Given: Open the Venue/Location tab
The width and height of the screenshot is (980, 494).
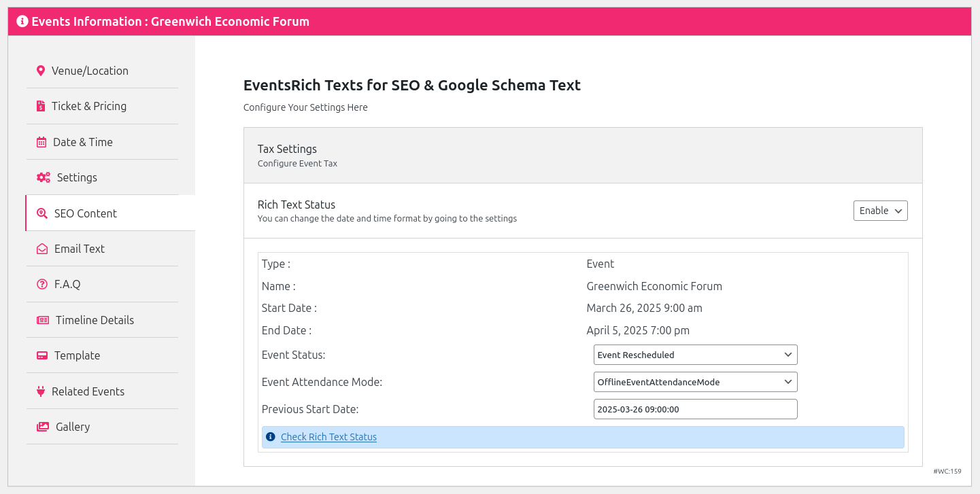Looking at the screenshot, I should coord(102,71).
